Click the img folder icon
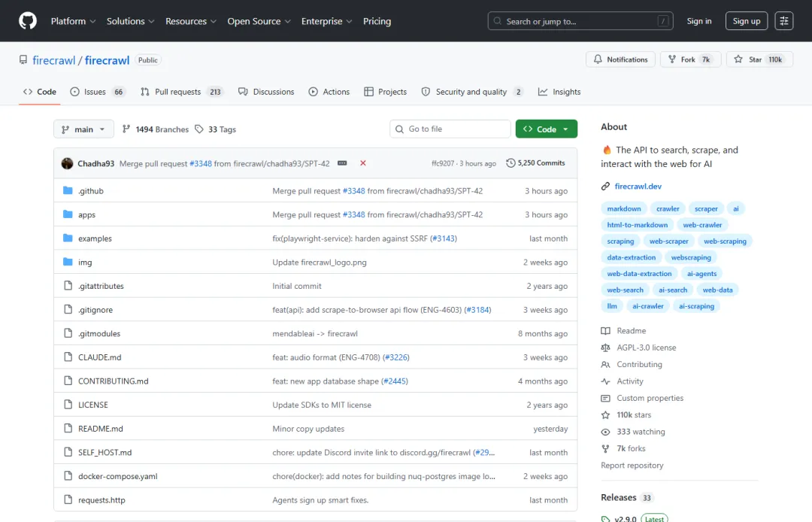Image resolution: width=812 pixels, height=522 pixels. coord(68,262)
